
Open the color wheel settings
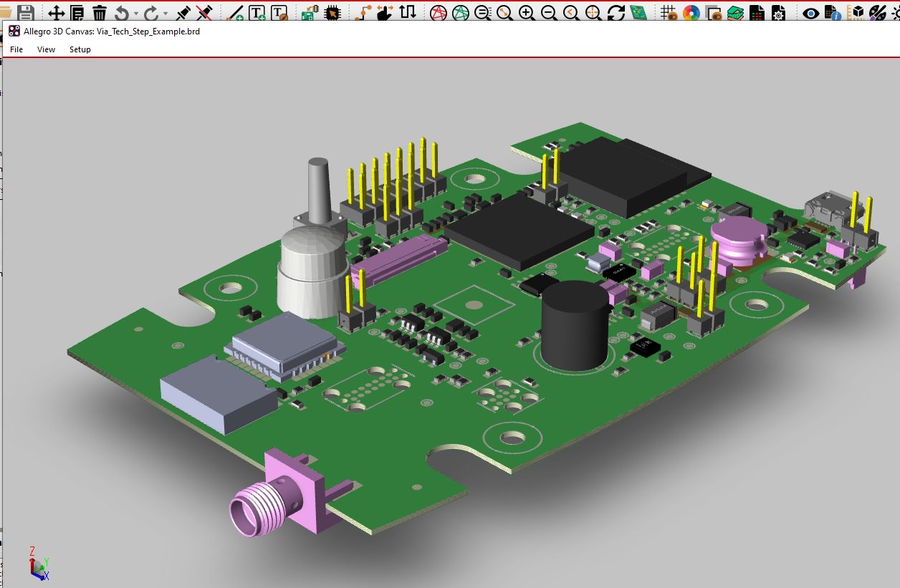coord(691,12)
